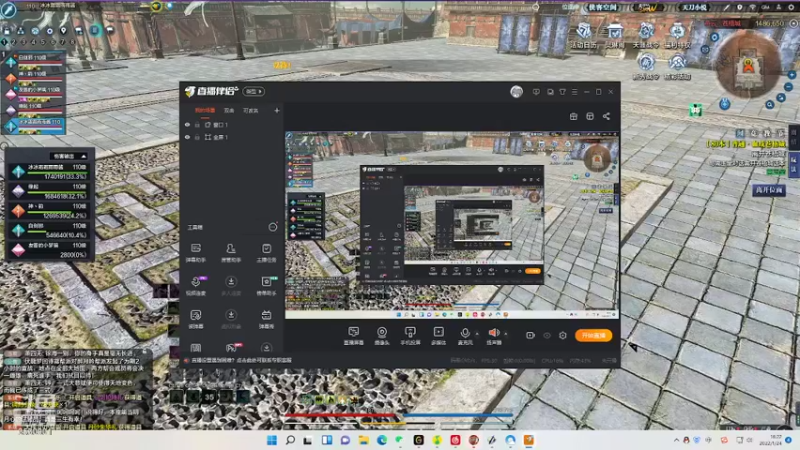Expand the microphone options arrow
Viewport: 800px width, 450px height.
477,334
